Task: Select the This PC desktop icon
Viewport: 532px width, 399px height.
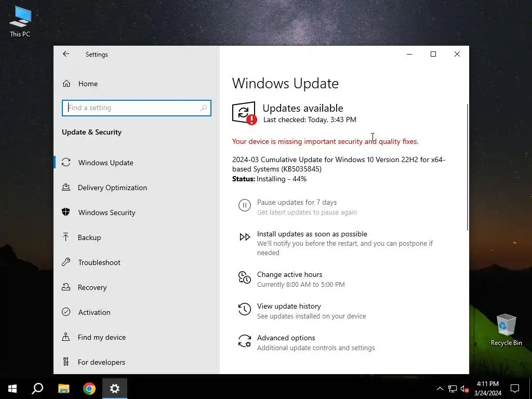Action: [x=20, y=21]
